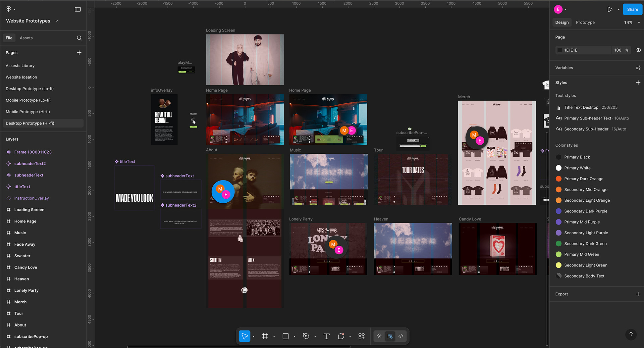Select the Text tool
The height and width of the screenshot is (348, 644).
coord(326,336)
